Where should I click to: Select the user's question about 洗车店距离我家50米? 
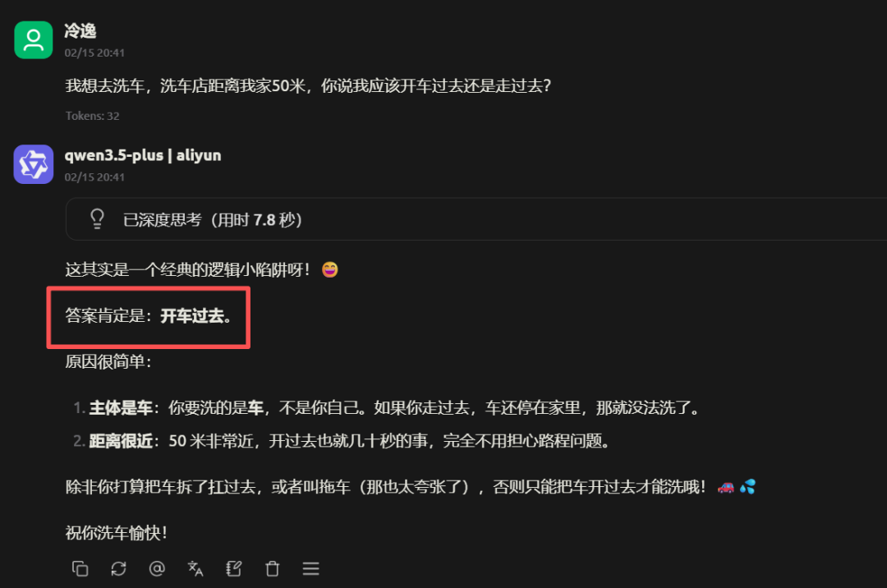click(308, 86)
